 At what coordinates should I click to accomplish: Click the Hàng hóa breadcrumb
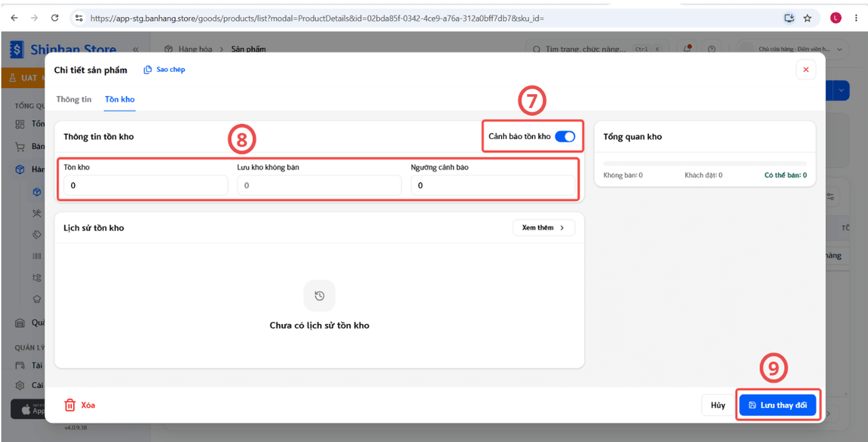[x=195, y=49]
